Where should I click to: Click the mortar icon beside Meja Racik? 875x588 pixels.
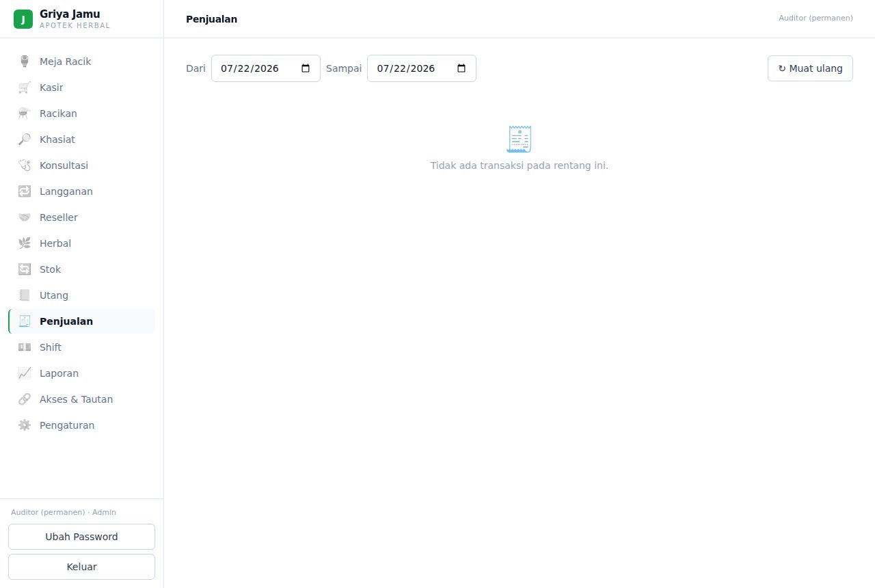(25, 62)
